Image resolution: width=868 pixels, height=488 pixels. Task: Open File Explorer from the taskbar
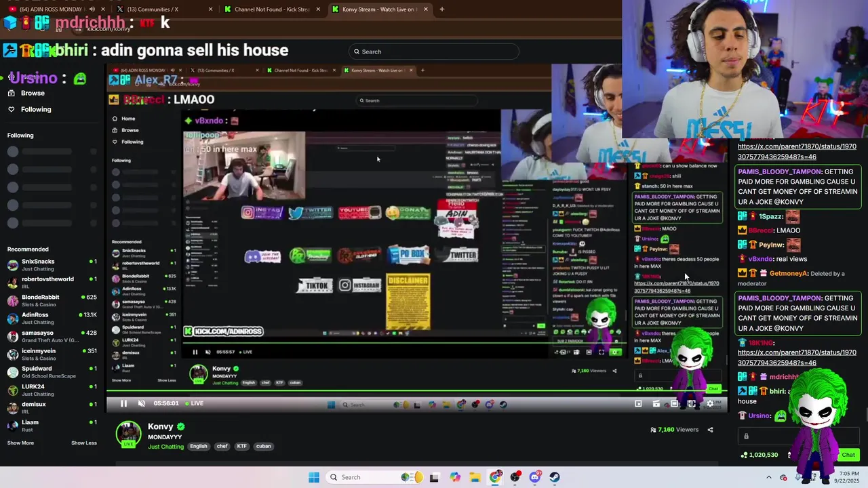tap(475, 477)
